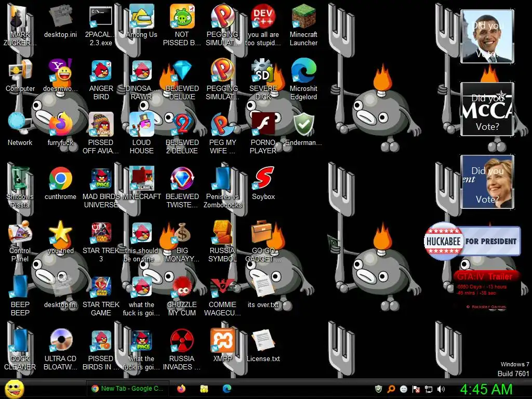Open the PISSED BIRDS IN ... shortcut
This screenshot has height=399, width=532.
point(101,350)
